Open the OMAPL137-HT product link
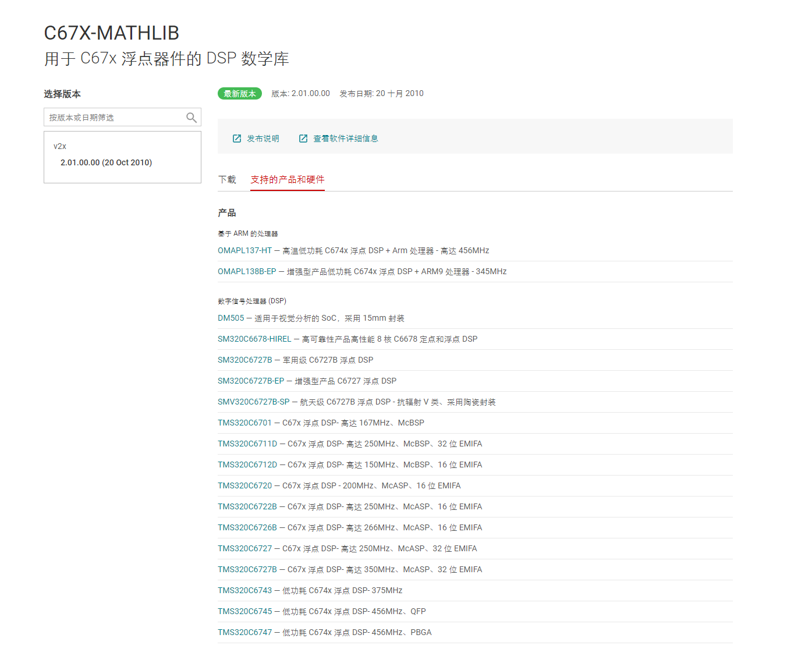 click(245, 250)
